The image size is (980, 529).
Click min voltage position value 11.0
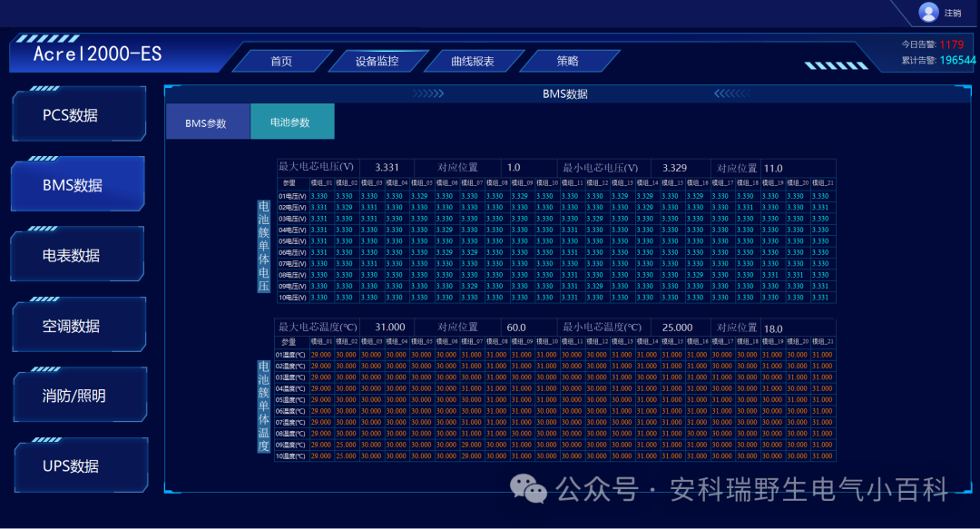click(x=773, y=168)
